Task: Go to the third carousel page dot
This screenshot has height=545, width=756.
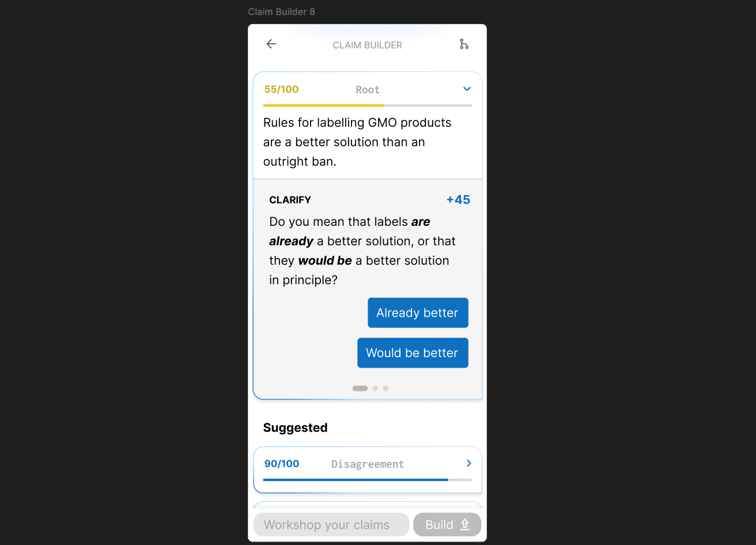Action: pos(385,388)
